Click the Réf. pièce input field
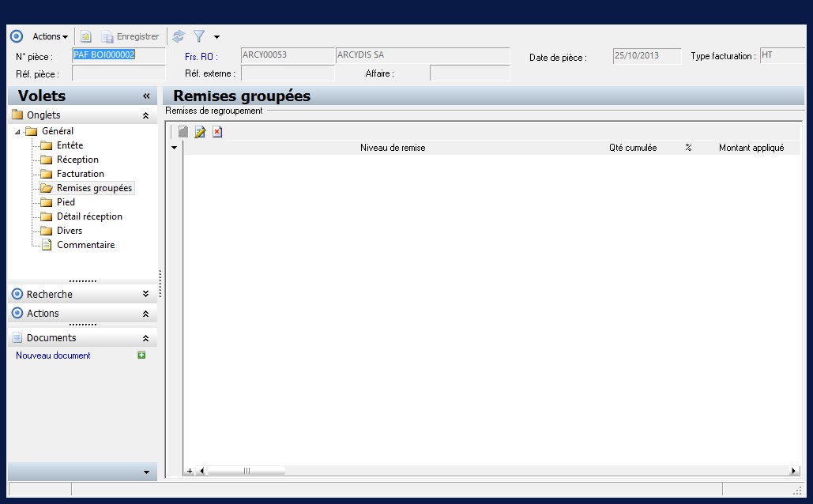The width and height of the screenshot is (813, 504). coord(119,73)
